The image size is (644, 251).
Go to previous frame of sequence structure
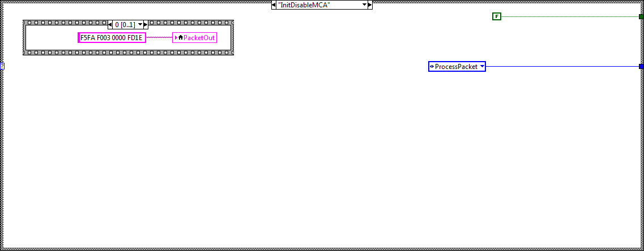tap(110, 25)
